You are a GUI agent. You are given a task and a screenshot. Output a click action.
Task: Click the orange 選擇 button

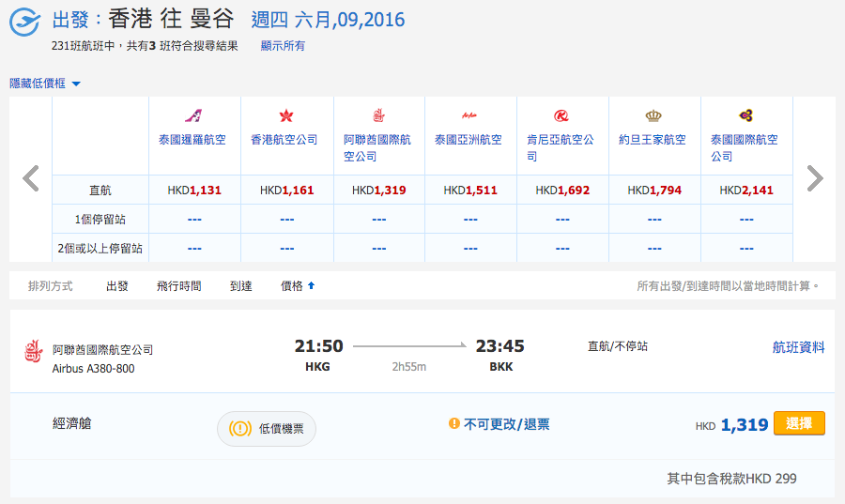coord(799,423)
